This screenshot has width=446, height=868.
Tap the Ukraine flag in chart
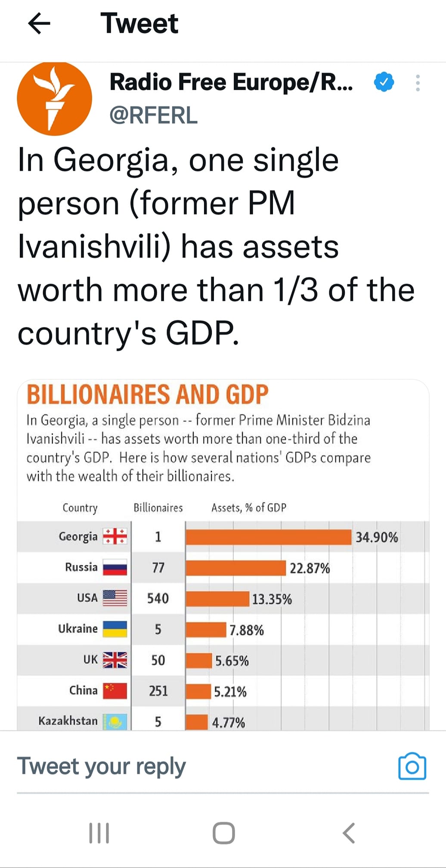[115, 629]
